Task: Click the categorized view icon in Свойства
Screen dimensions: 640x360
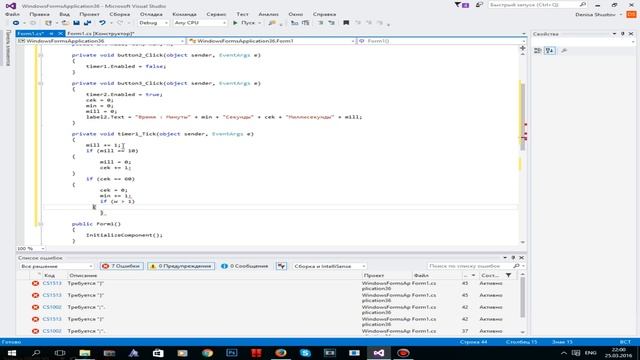Action: tap(538, 51)
